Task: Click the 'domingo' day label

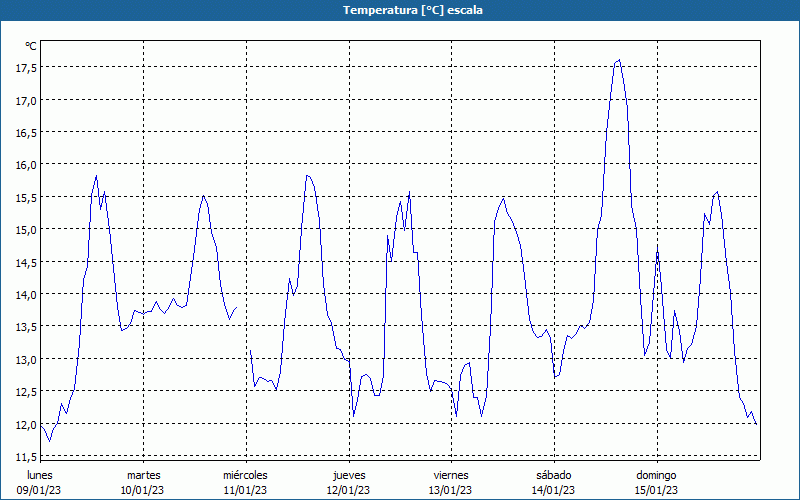Action: pyautogui.click(x=656, y=475)
